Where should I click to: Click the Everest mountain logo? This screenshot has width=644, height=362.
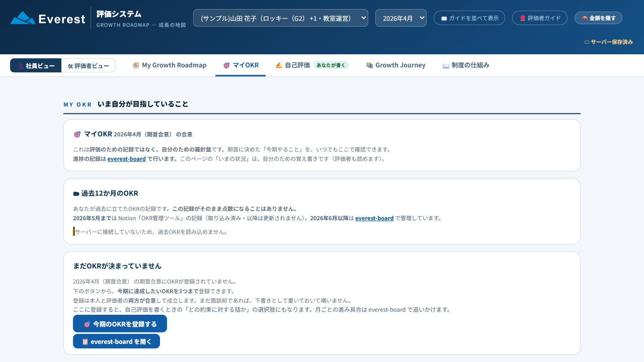point(22,18)
